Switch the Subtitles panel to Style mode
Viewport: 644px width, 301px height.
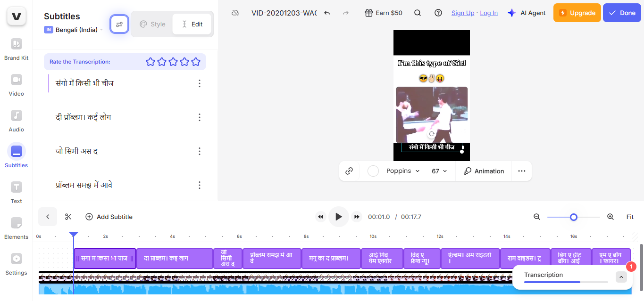[152, 24]
